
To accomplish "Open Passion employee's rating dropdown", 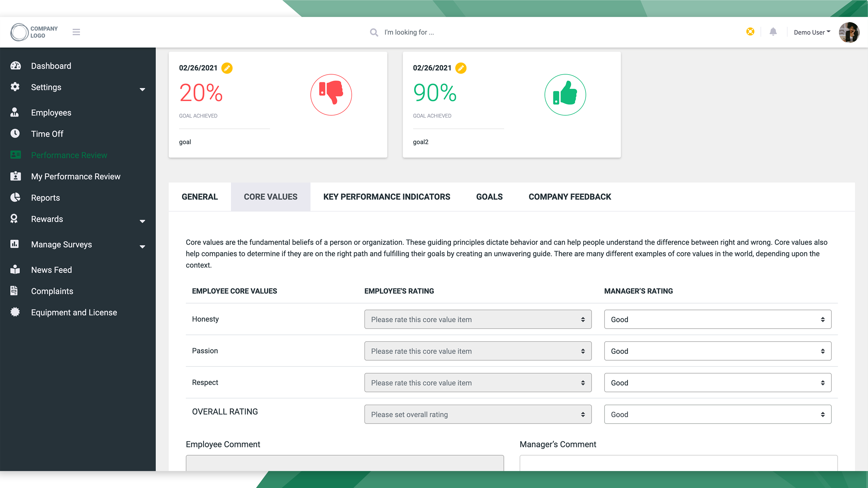I will point(478,351).
